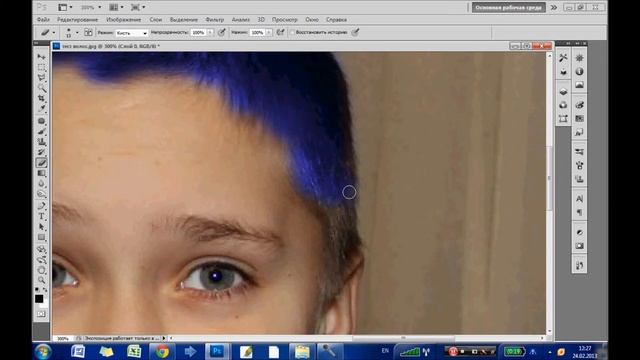The width and height of the screenshot is (640, 360).
Task: Open the Layers panel icon
Action: coord(563,91)
